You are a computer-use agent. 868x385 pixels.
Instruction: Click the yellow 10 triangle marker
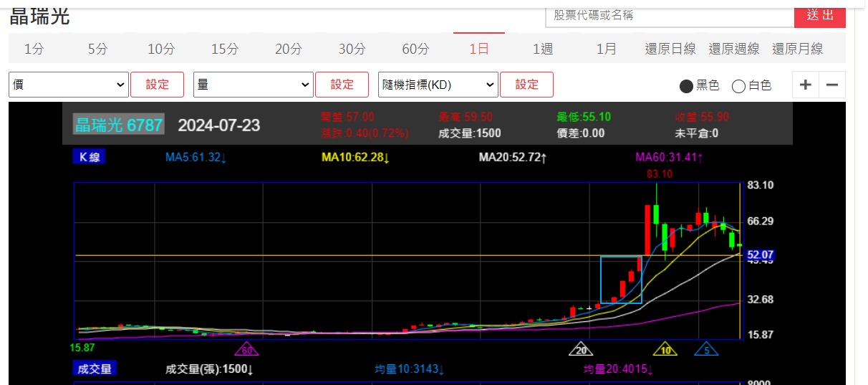click(665, 350)
